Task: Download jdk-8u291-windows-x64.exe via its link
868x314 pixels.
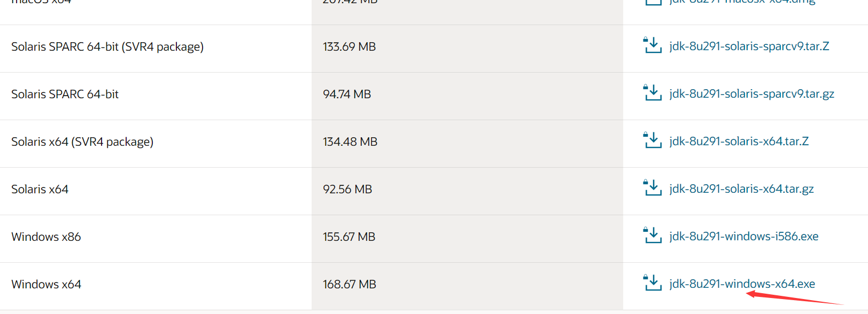Action: (742, 284)
